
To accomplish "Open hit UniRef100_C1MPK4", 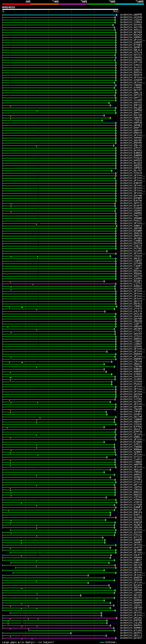I will [131, 22].
